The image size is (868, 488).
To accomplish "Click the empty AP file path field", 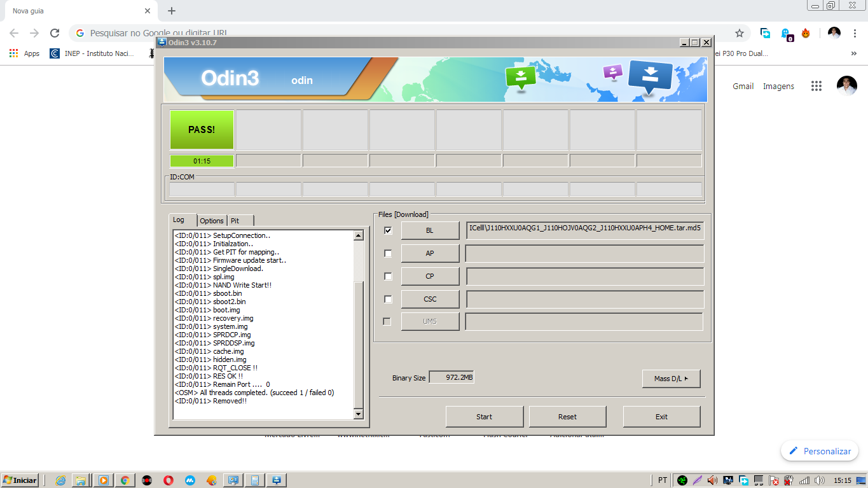I will pos(584,253).
